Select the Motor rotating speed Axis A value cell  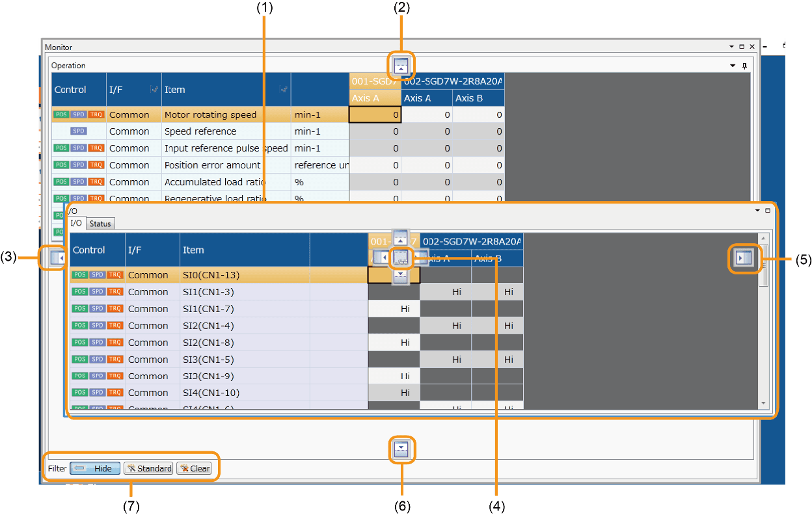(x=375, y=115)
